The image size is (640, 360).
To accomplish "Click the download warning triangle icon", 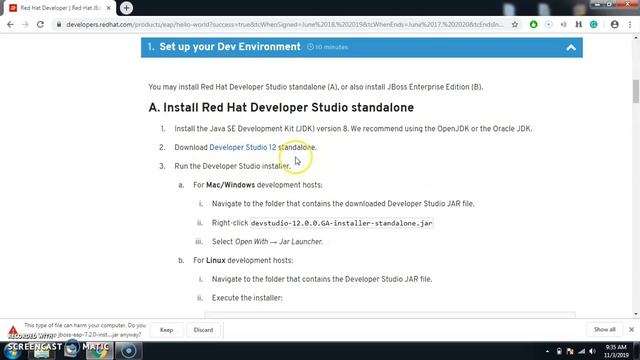I will (13, 330).
